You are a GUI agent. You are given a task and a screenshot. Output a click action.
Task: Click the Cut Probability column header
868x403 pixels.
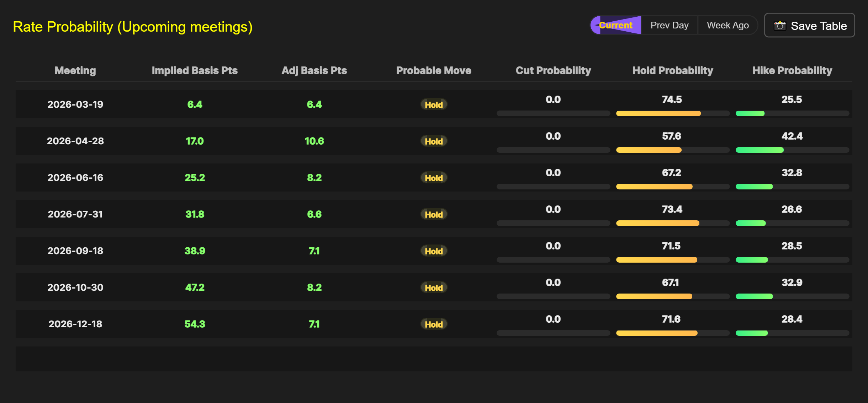pos(553,70)
